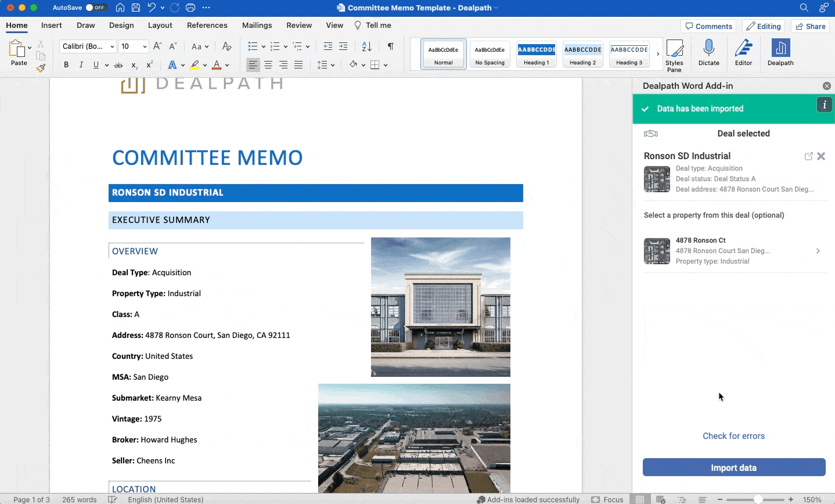Toggle Focus mode in status bar
This screenshot has width=835, height=504.
coord(607,499)
